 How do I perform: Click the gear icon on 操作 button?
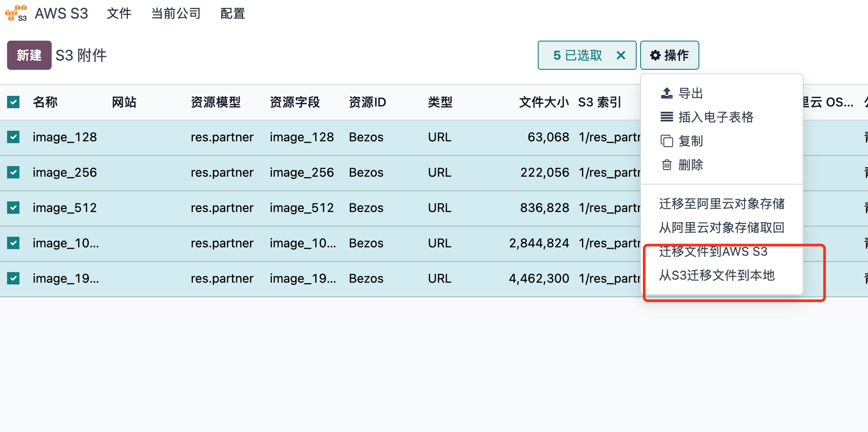point(656,55)
